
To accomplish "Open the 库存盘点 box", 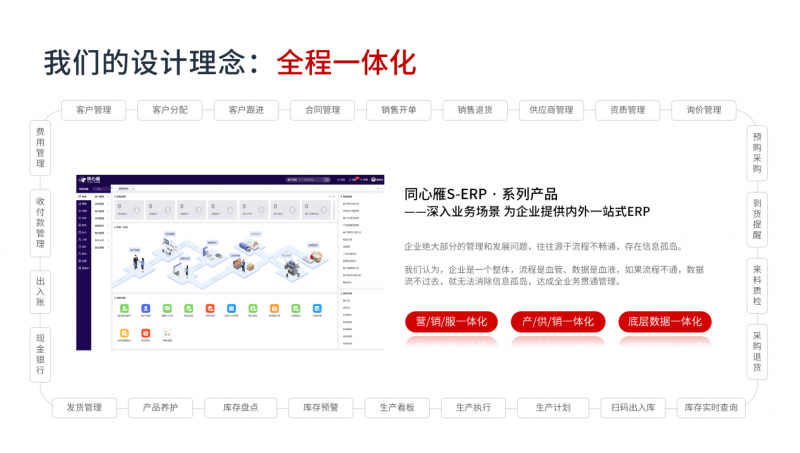I will pyautogui.click(x=240, y=408).
